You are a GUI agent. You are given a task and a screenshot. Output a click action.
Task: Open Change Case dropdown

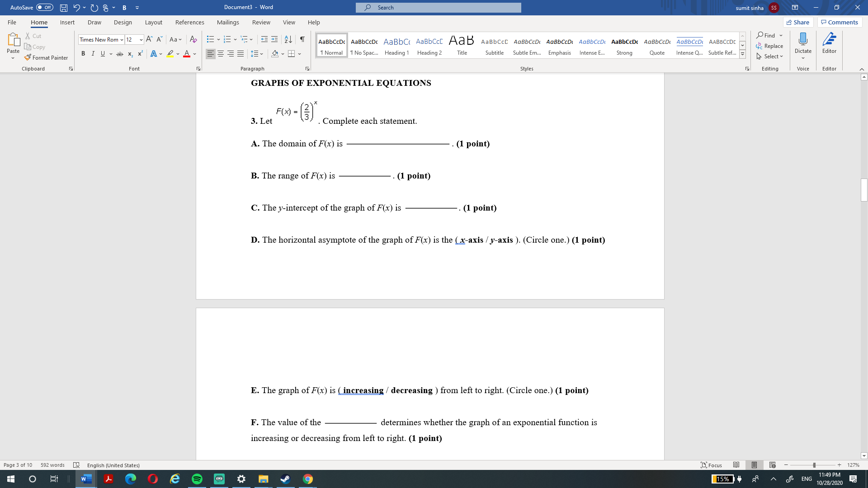point(175,39)
